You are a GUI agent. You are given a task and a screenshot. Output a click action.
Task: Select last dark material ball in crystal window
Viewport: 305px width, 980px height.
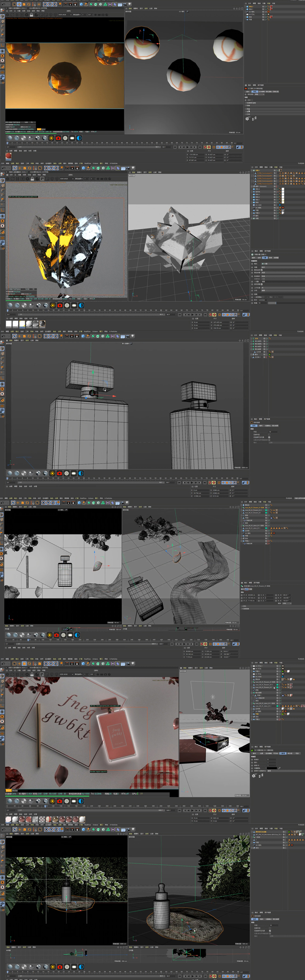[x=42, y=324]
